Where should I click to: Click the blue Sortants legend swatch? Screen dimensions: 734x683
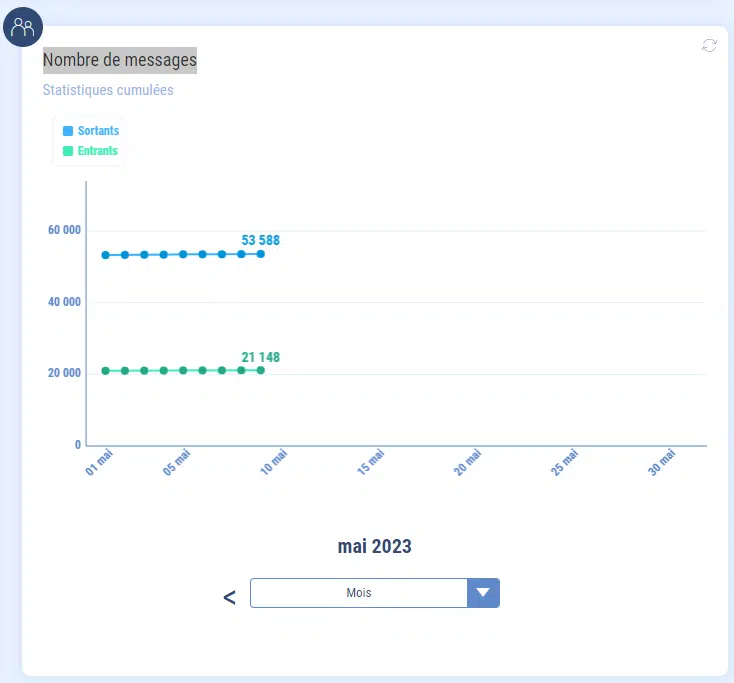pyautogui.click(x=68, y=131)
